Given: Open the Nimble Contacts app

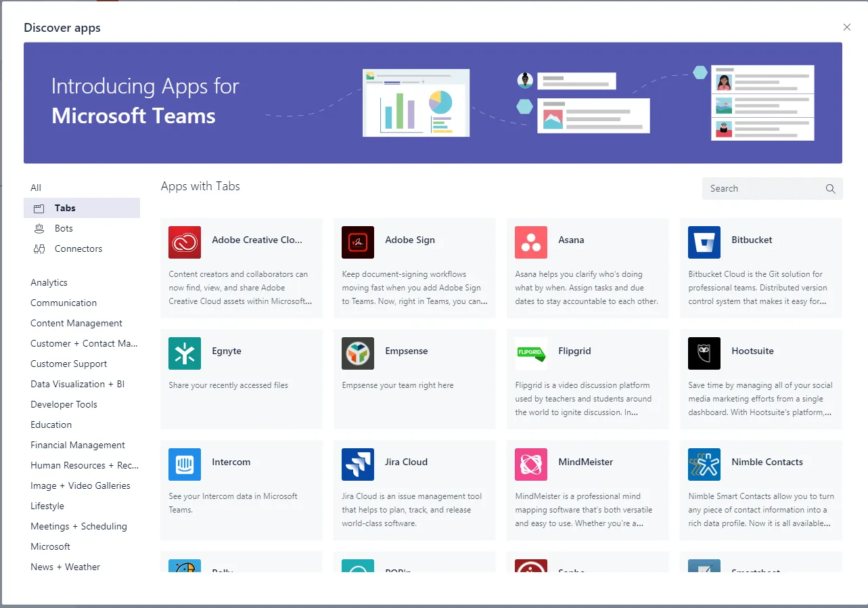Looking at the screenshot, I should tap(704, 464).
